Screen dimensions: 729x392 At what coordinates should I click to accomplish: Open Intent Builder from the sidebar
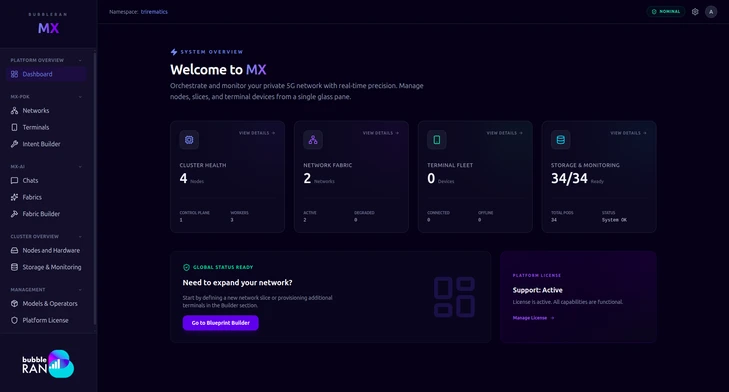click(x=46, y=144)
